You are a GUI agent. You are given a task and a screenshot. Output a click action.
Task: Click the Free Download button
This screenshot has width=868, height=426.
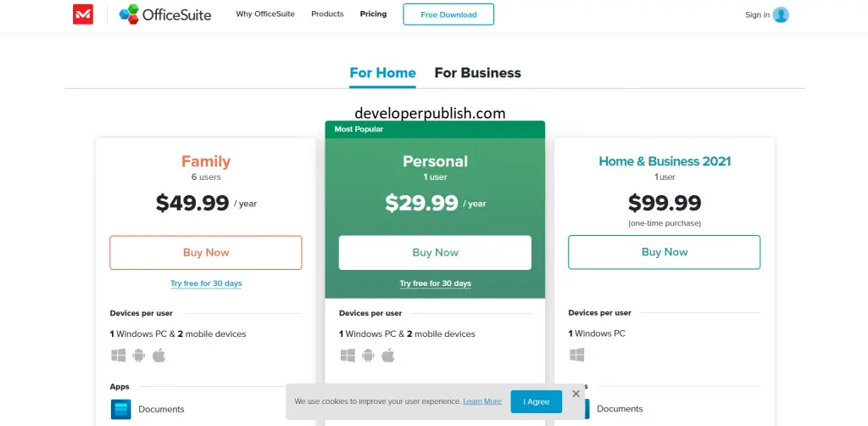pos(448,14)
